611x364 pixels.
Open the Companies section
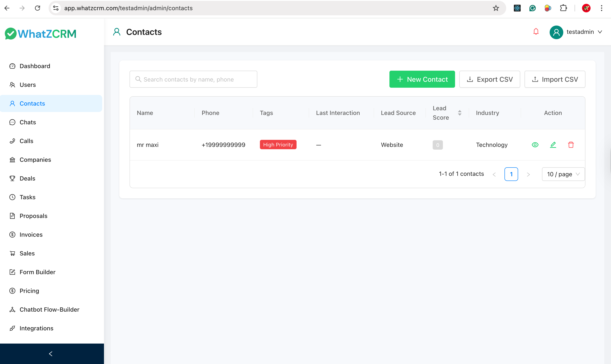pyautogui.click(x=35, y=160)
